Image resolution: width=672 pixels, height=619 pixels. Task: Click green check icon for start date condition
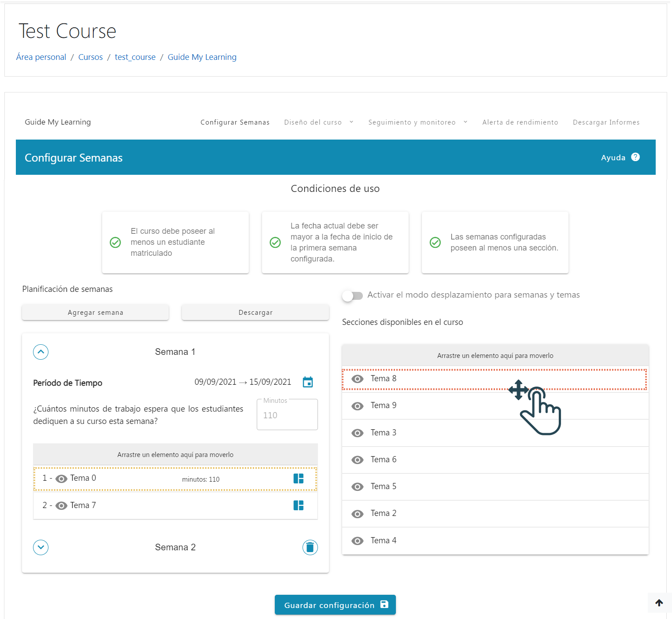[275, 242]
